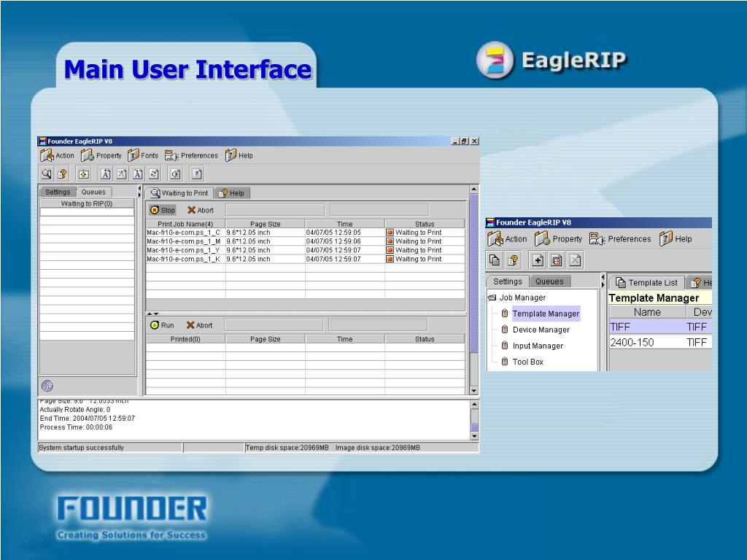The height and width of the screenshot is (560, 747).
Task: Click the Printed(0) column header
Action: (x=185, y=339)
